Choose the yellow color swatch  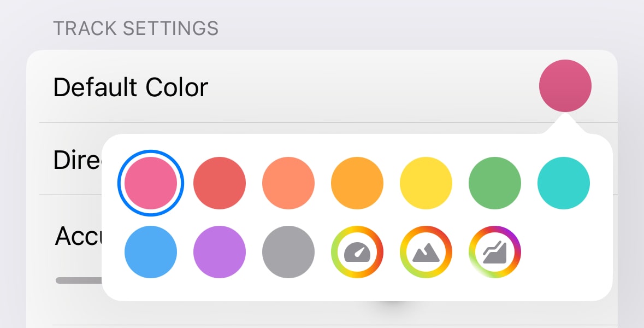(426, 183)
